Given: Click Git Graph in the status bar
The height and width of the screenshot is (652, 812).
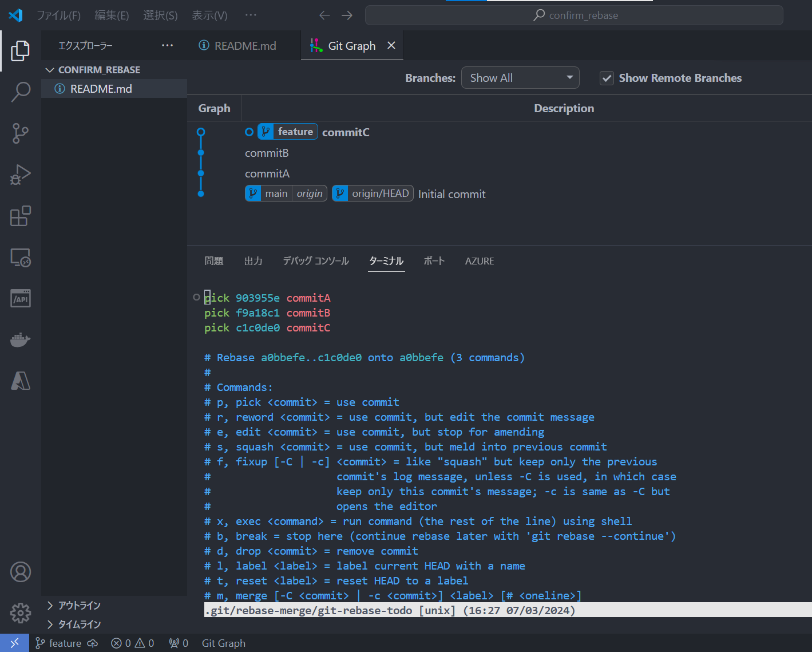Looking at the screenshot, I should pyautogui.click(x=223, y=642).
